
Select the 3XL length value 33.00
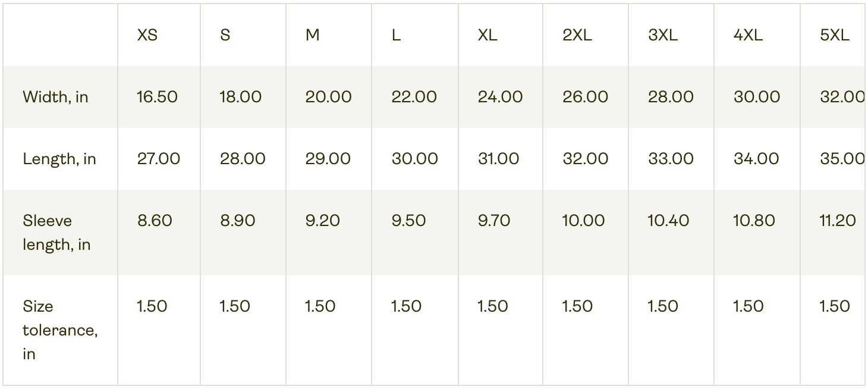pyautogui.click(x=671, y=159)
